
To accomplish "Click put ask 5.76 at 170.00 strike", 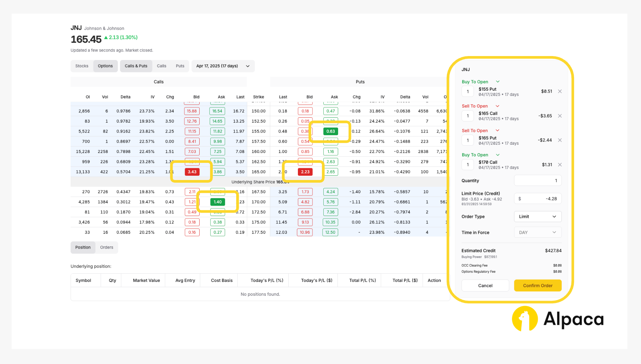I will [x=331, y=202].
